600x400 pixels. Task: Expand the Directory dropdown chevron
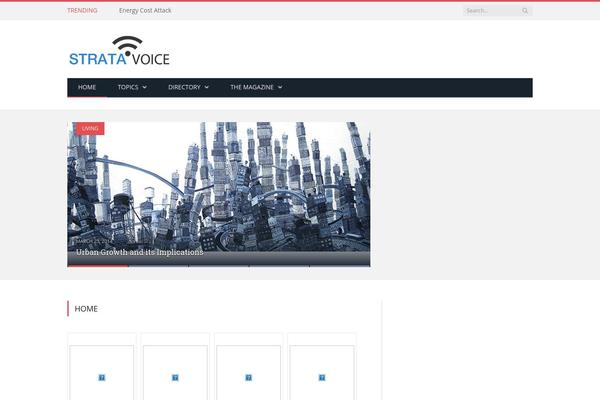(207, 87)
